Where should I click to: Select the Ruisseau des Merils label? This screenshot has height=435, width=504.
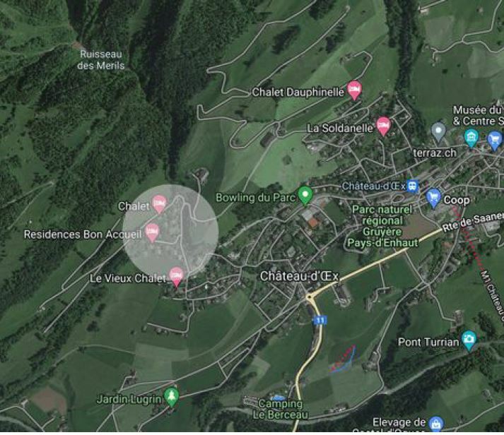click(101, 60)
